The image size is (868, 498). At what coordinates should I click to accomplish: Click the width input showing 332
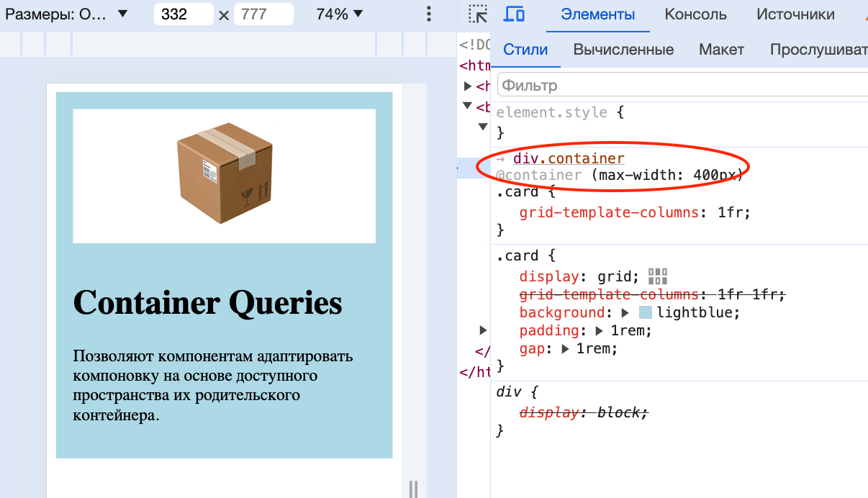point(184,14)
